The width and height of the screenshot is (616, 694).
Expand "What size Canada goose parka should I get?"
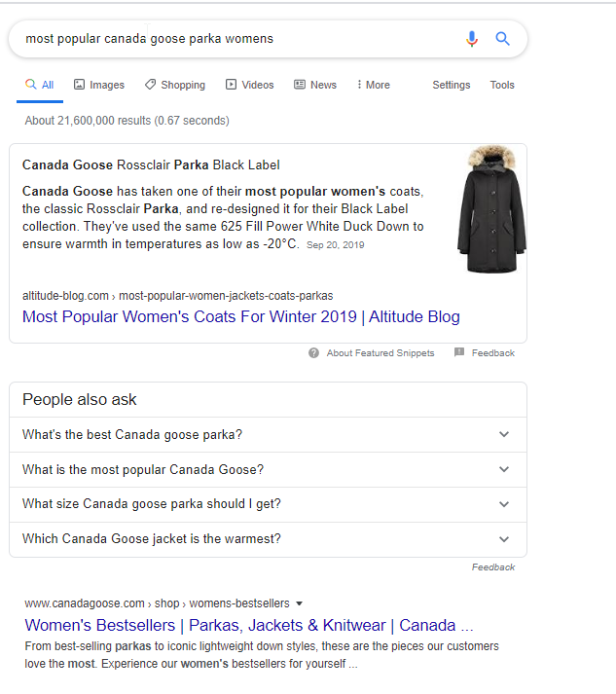[x=268, y=504]
